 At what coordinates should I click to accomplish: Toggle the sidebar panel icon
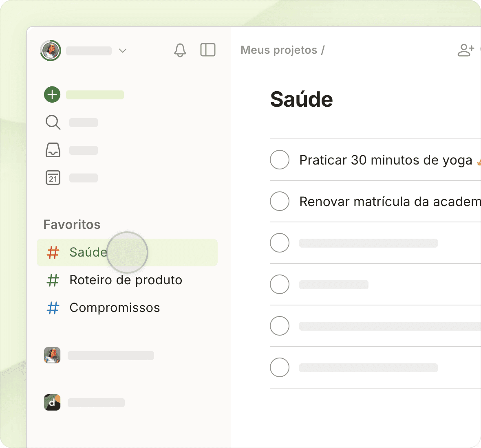(208, 50)
